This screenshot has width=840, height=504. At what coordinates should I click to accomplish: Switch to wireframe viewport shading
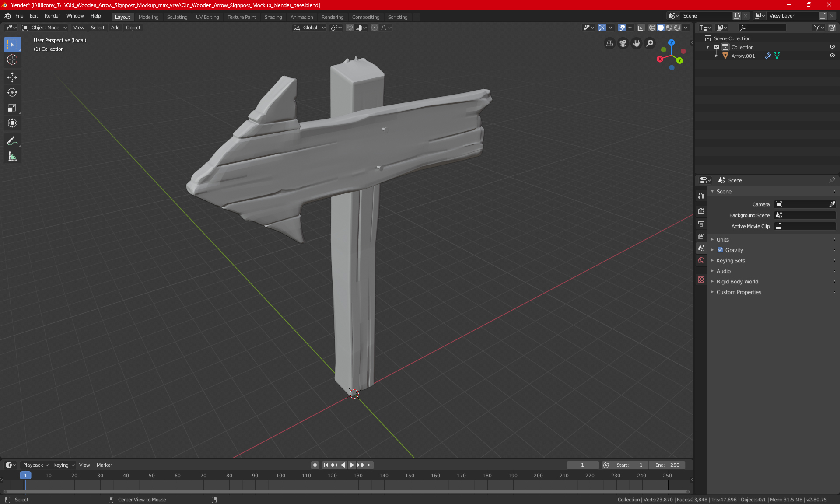(652, 28)
